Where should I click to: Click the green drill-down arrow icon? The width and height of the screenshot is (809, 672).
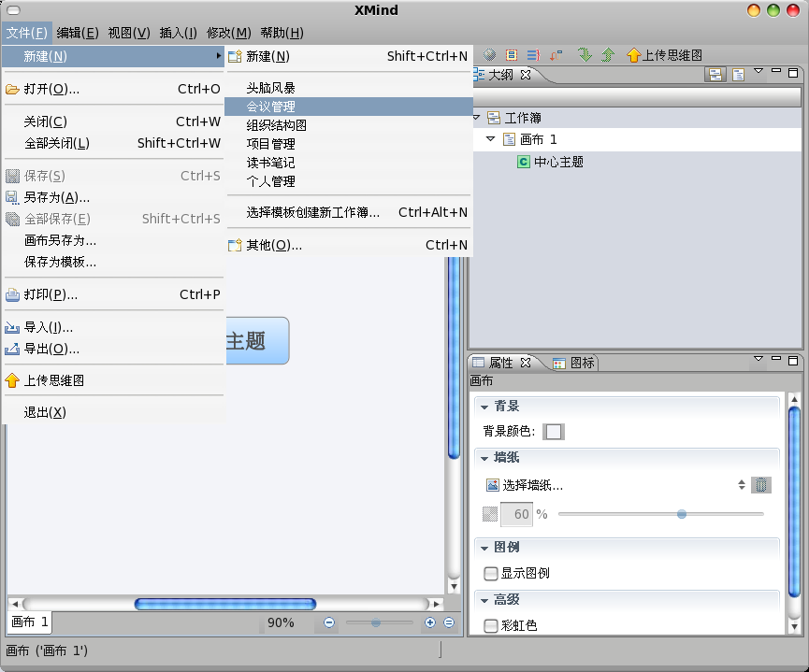[585, 55]
